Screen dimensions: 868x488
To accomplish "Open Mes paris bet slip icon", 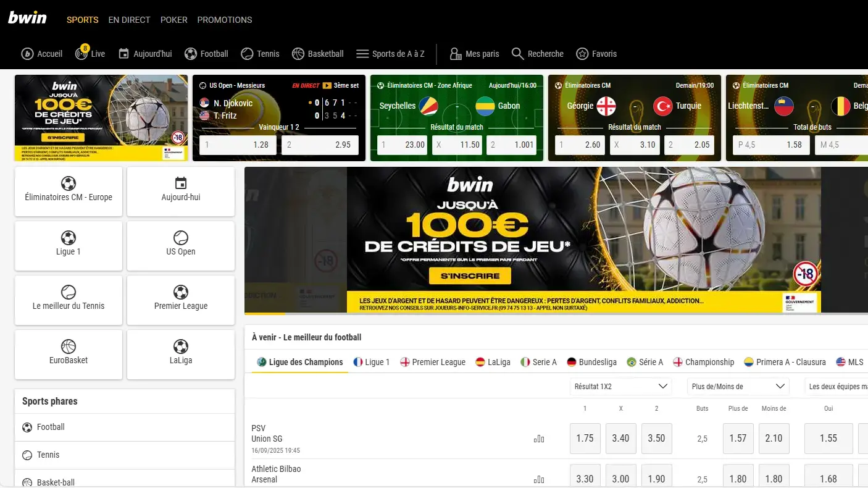I will (x=456, y=54).
